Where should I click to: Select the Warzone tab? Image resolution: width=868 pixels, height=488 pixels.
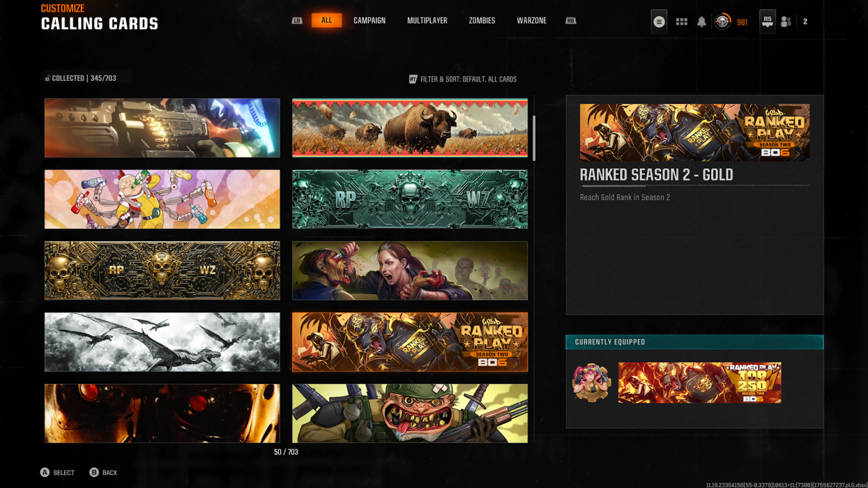[531, 21]
